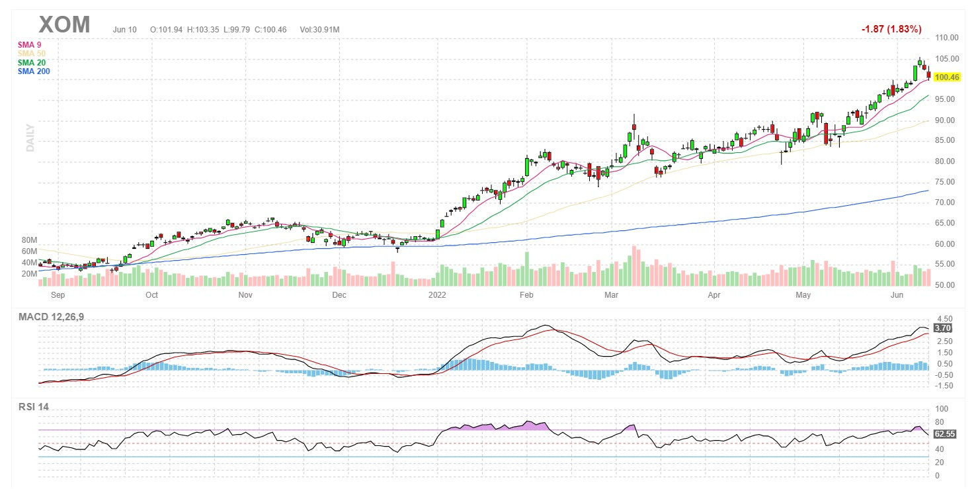Select the SMA 50 legend label
This screenshot has height=489, width=980.
30,53
